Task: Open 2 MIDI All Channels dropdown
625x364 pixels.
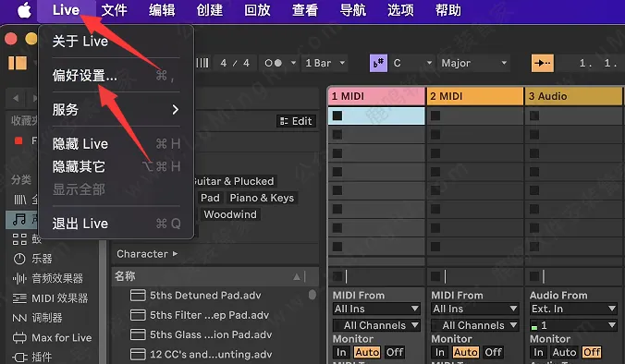Action: (x=474, y=325)
